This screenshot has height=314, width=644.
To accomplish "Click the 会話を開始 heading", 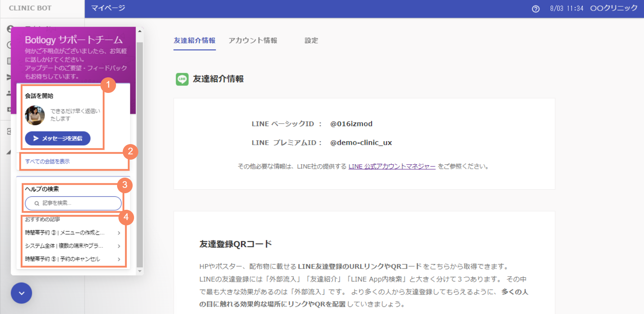I will [x=39, y=96].
